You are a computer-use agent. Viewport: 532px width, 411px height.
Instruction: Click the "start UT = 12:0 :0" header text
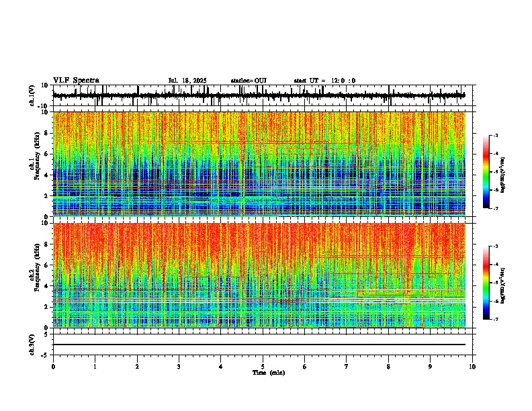pyautogui.click(x=324, y=81)
